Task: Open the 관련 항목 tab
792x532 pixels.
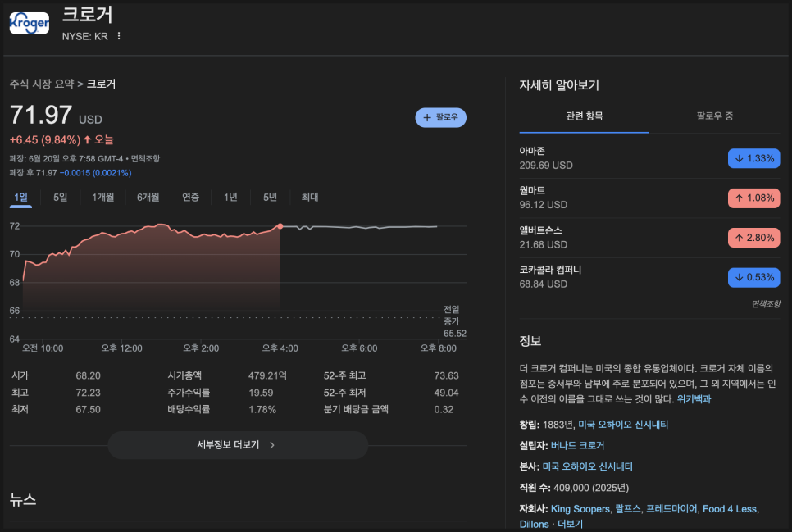Action: pyautogui.click(x=584, y=116)
